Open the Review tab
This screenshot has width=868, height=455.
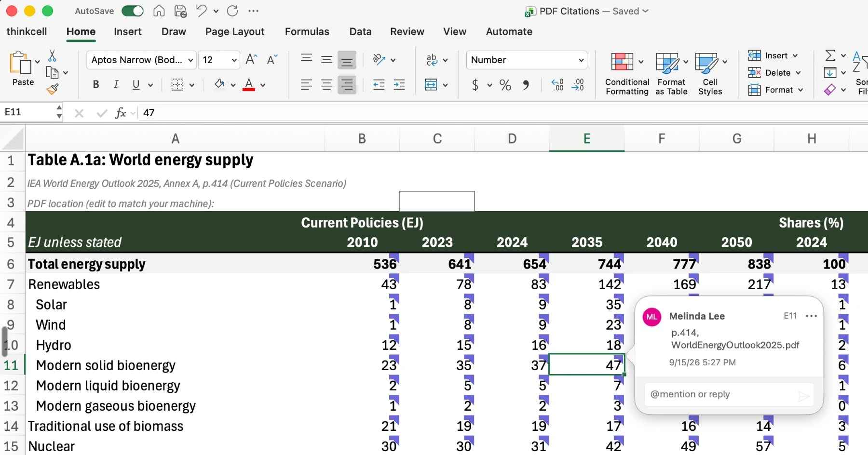(x=407, y=32)
